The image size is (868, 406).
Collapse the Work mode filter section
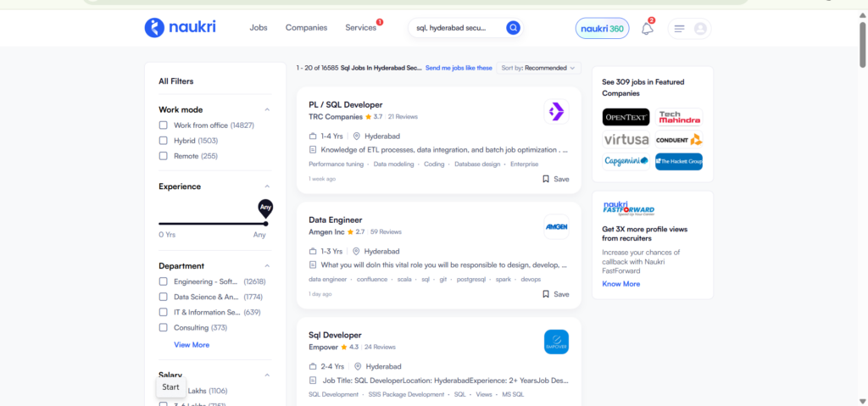click(x=267, y=109)
